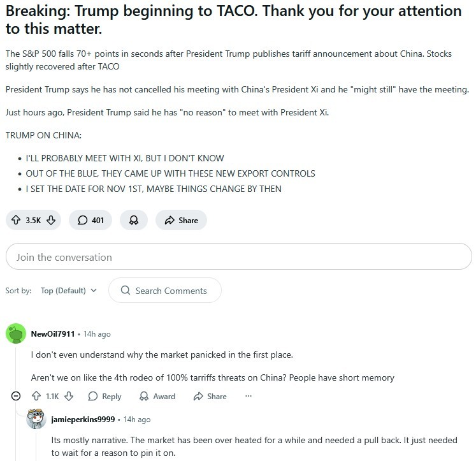This screenshot has height=461, width=476.
Task: Give an award to the post
Action: pyautogui.click(x=134, y=220)
